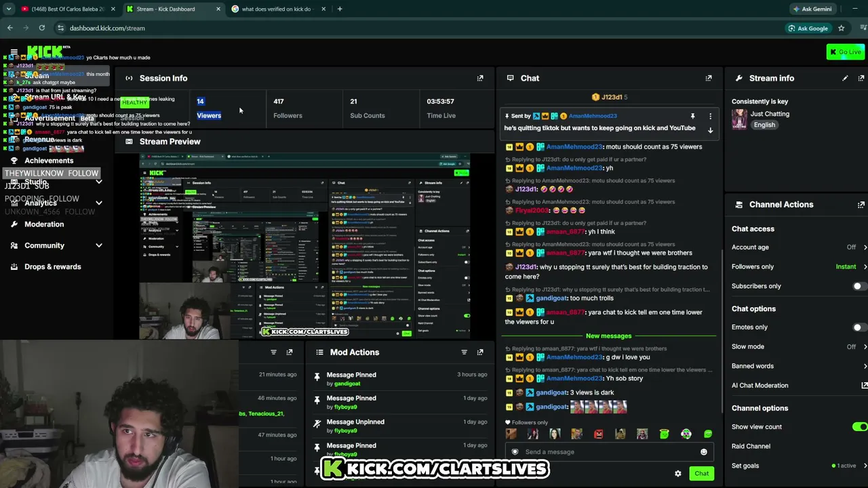868x488 pixels.
Task: Open chat settings gear icon
Action: point(677,474)
